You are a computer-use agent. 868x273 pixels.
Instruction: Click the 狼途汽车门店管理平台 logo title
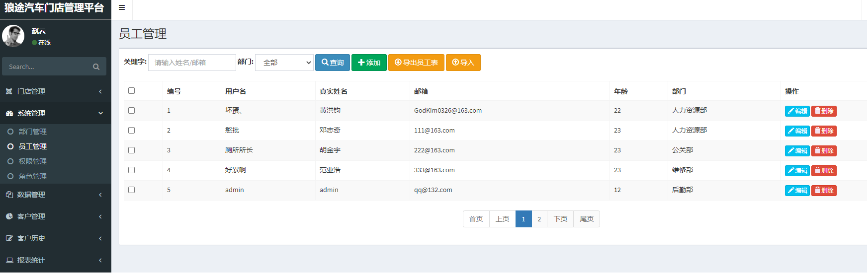tap(54, 7)
